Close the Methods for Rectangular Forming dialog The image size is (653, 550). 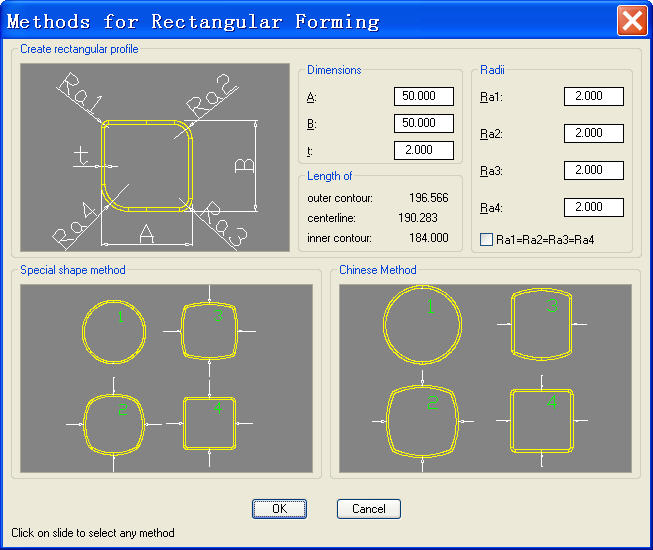(632, 20)
